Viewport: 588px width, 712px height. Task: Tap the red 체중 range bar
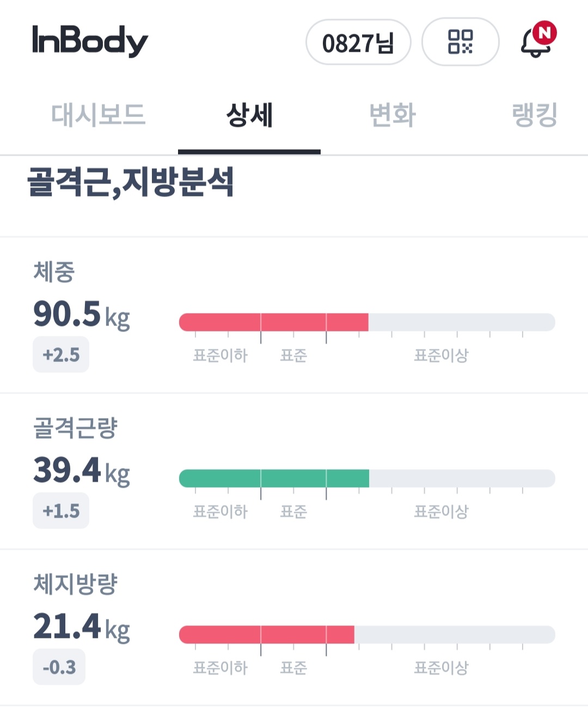tap(274, 322)
